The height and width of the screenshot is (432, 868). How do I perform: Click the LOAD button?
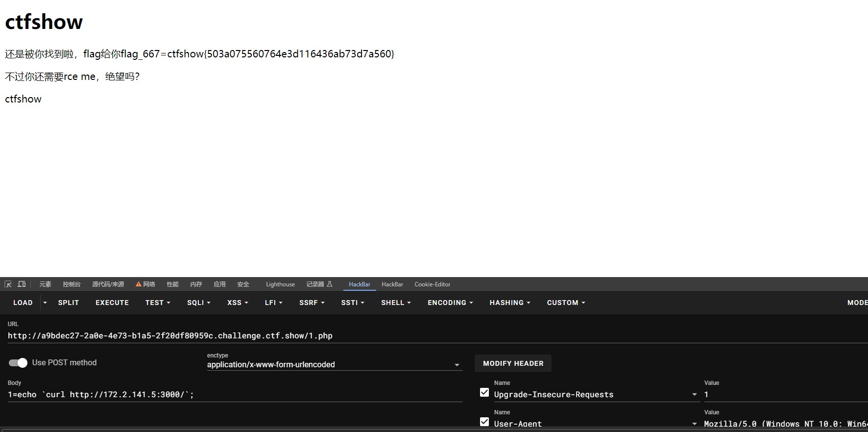coord(23,303)
